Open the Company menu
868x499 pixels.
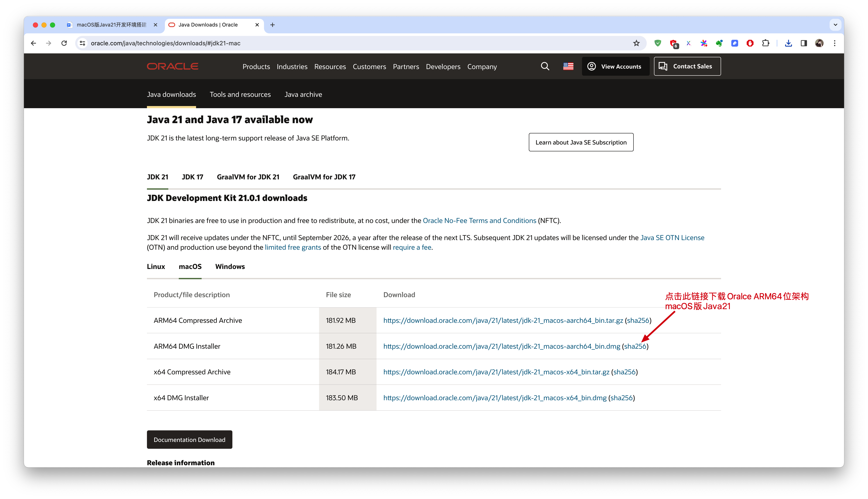[482, 66]
